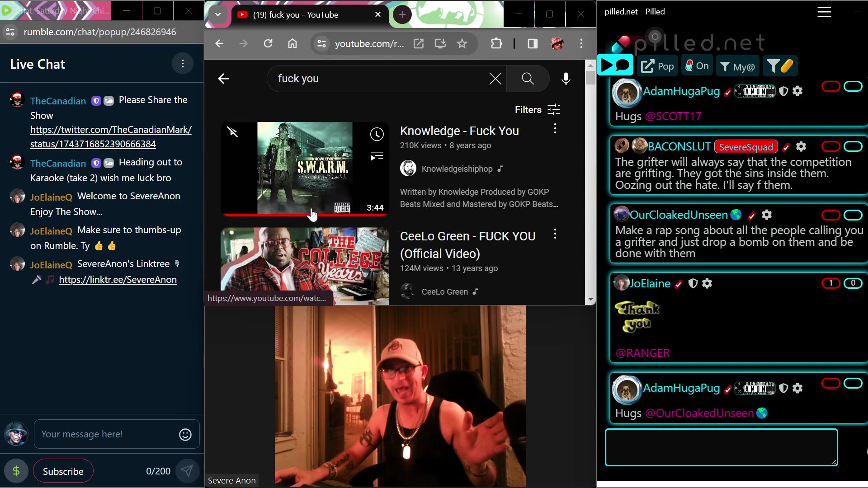The image size is (868, 488).
Task: Click the shield icon beside AdamHugaPug
Action: (783, 90)
